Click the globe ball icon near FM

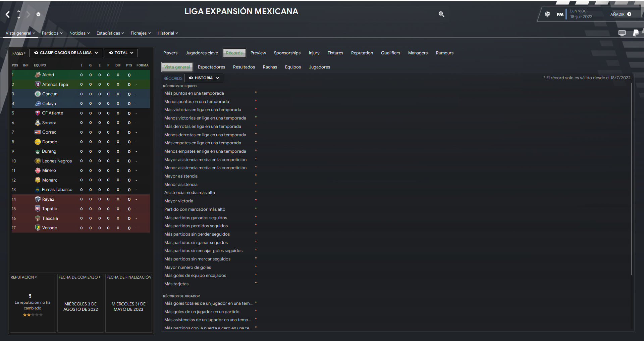coord(547,14)
